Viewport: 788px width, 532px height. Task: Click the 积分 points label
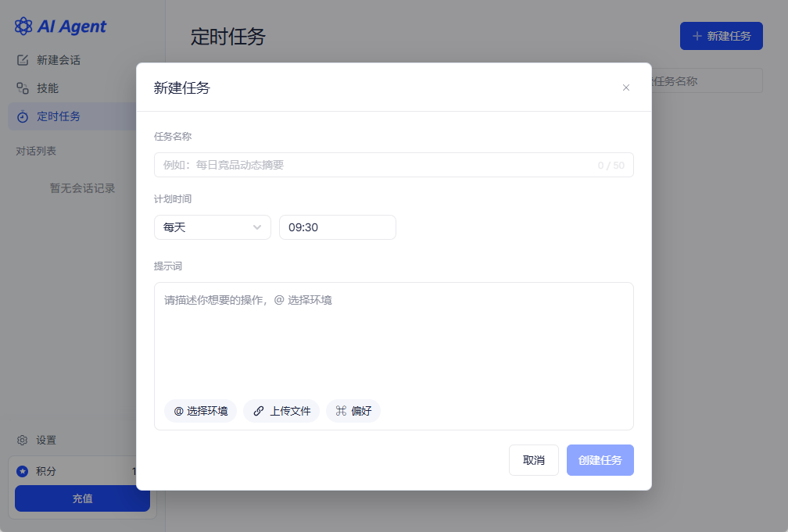pyautogui.click(x=46, y=471)
